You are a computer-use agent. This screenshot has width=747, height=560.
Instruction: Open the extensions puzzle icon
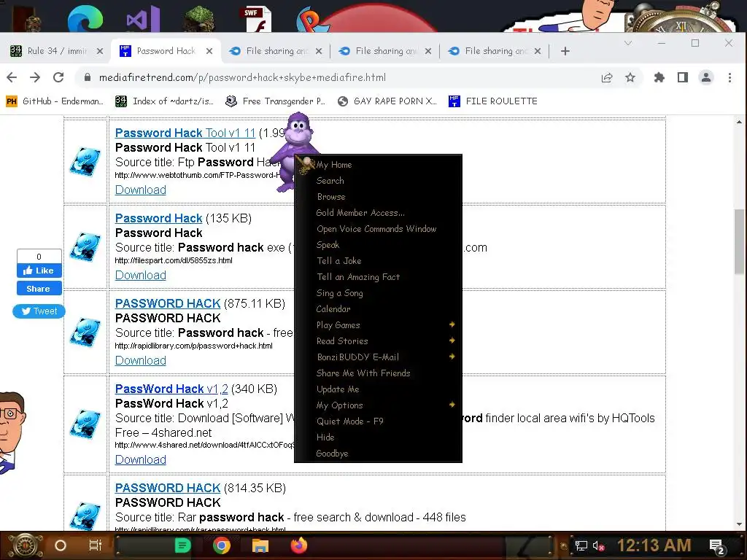click(x=659, y=77)
